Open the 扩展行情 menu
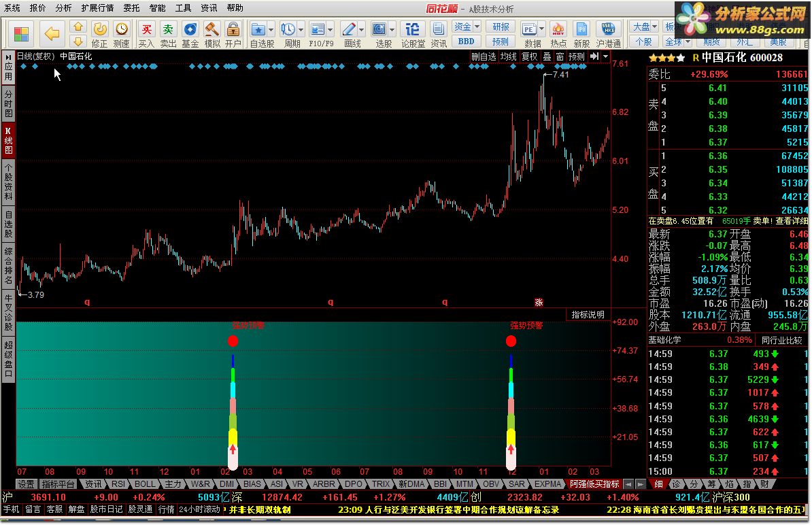Screen dimensions: 812x525 tap(97, 7)
